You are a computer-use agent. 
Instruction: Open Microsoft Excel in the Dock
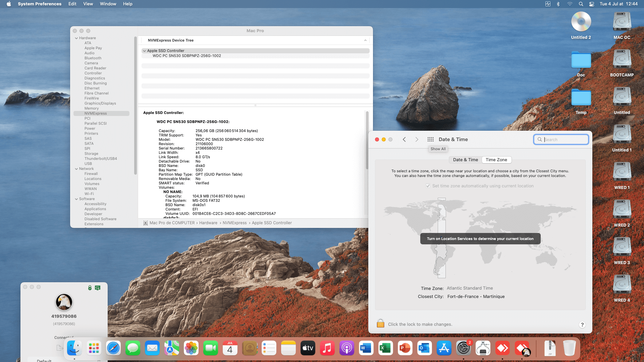[x=385, y=348]
